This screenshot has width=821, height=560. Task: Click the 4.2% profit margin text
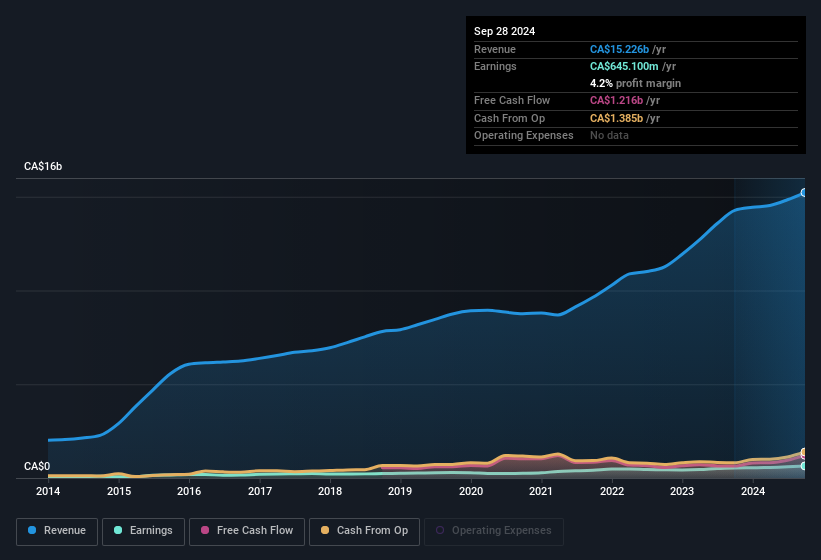tap(636, 83)
